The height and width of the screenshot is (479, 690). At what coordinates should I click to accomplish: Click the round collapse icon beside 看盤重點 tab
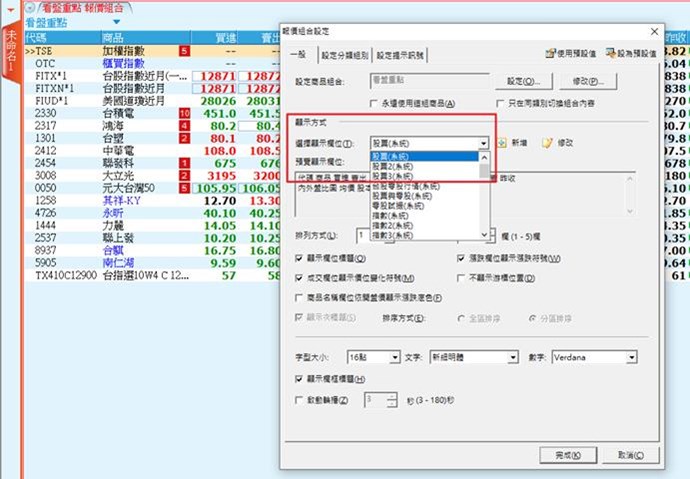(30, 7)
